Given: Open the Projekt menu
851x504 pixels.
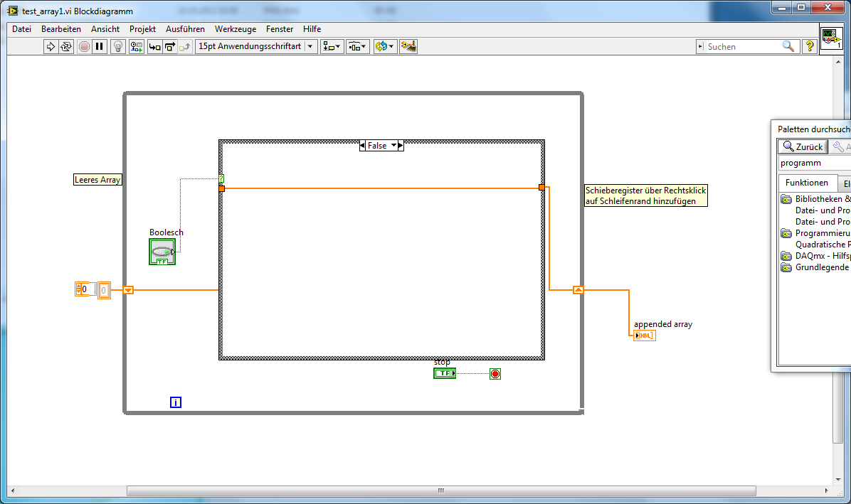Looking at the screenshot, I should (142, 29).
